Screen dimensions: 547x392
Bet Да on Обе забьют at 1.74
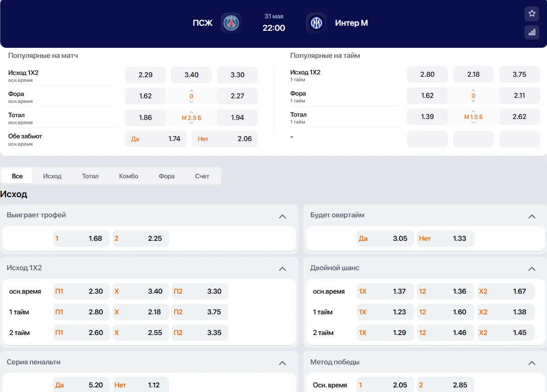[x=155, y=139]
